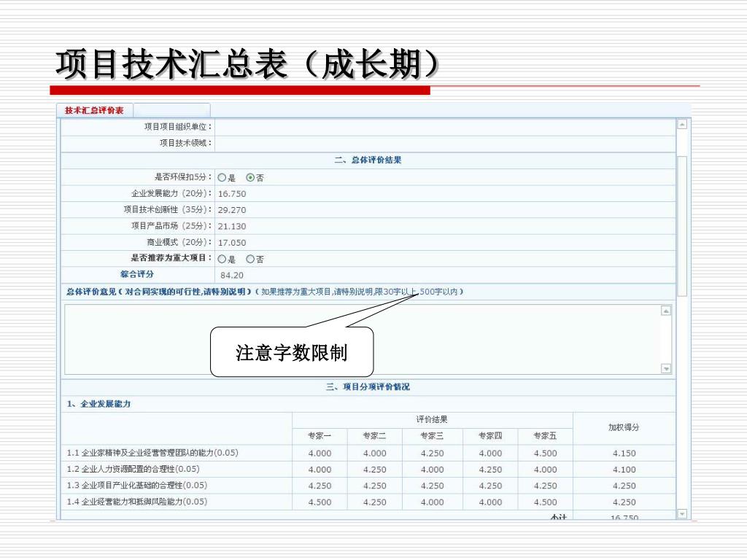Click the 商业模式 score 17.050
Image resolution: width=747 pixels, height=560 pixels.
[232, 242]
